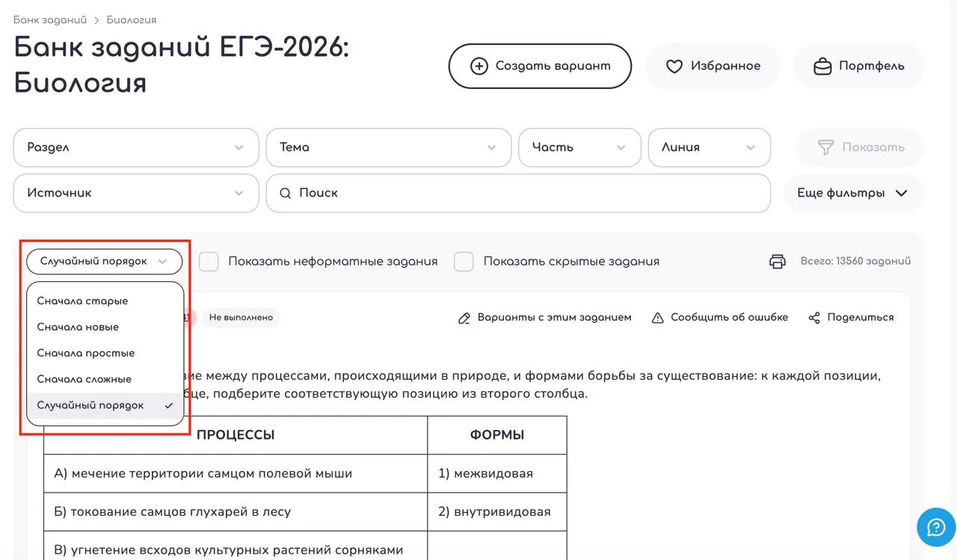Click the warning triangle error icon
The image size is (957, 560).
point(657,318)
